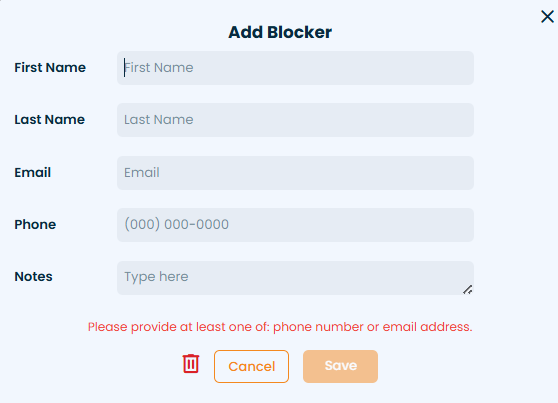
Task: Delete blocker using the red trash icon
Action: (x=191, y=363)
